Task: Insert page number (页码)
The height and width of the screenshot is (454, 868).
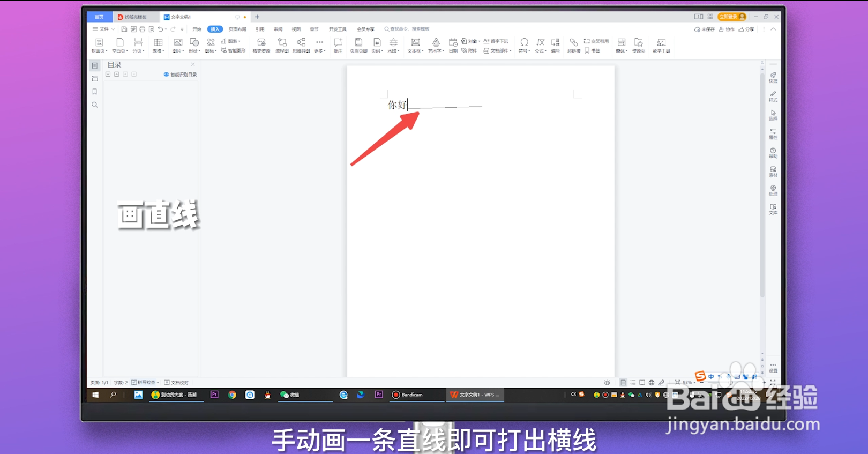Action: 377,46
